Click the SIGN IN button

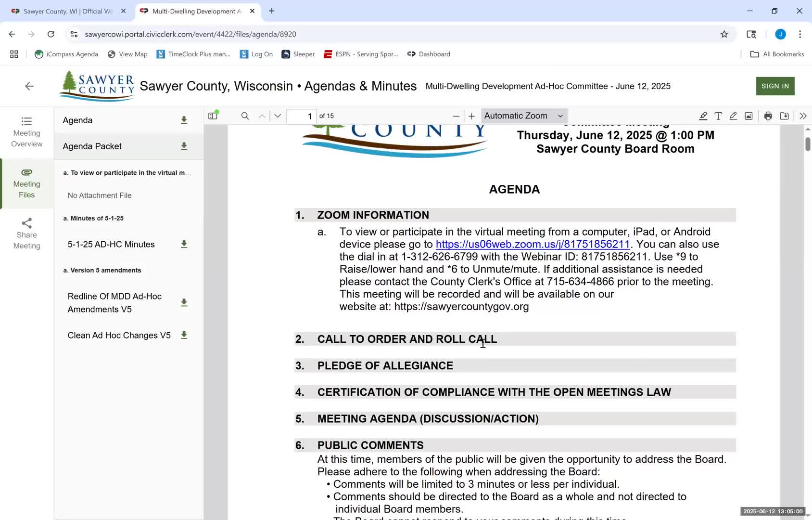pyautogui.click(x=775, y=86)
